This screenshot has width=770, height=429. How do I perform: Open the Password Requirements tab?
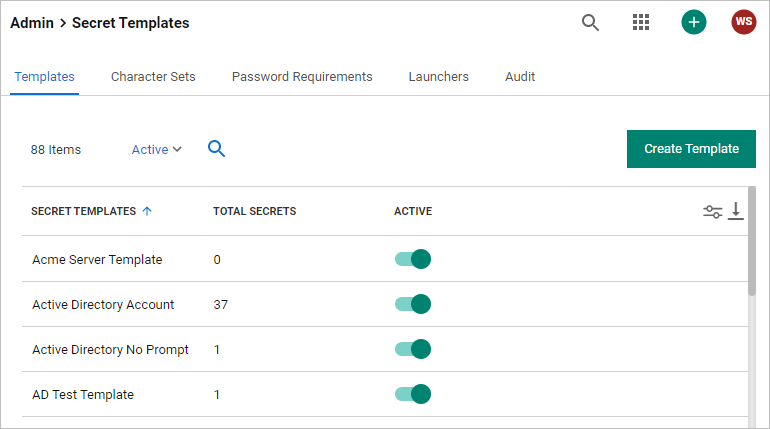[302, 76]
